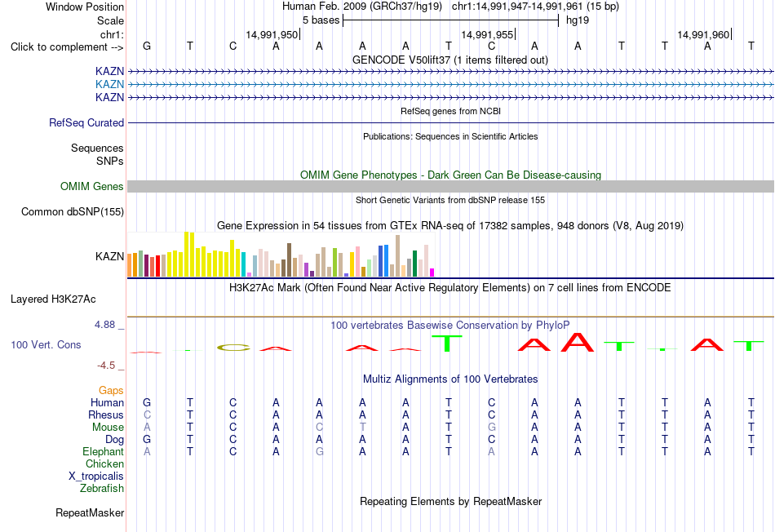Select the OMIM Genes label
Image resolution: width=775 pixels, height=532 pixels.
click(x=92, y=186)
